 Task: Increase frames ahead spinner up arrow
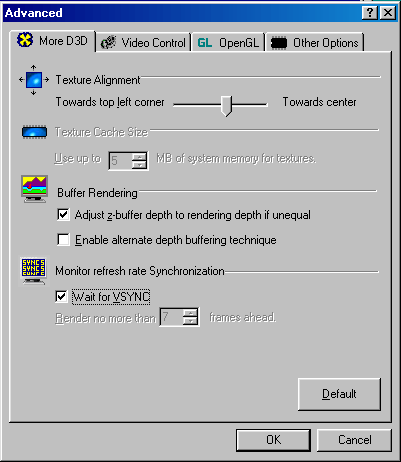tap(190, 313)
